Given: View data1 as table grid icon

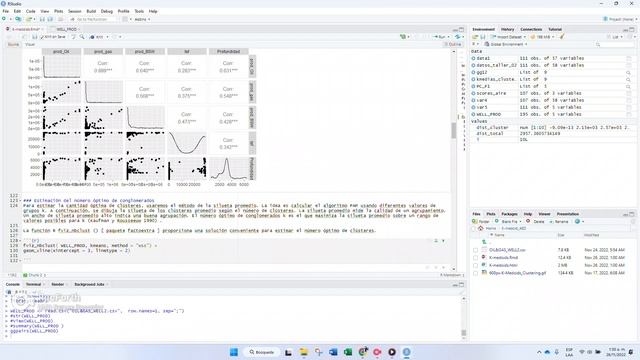Looking at the screenshot, I should [629, 58].
